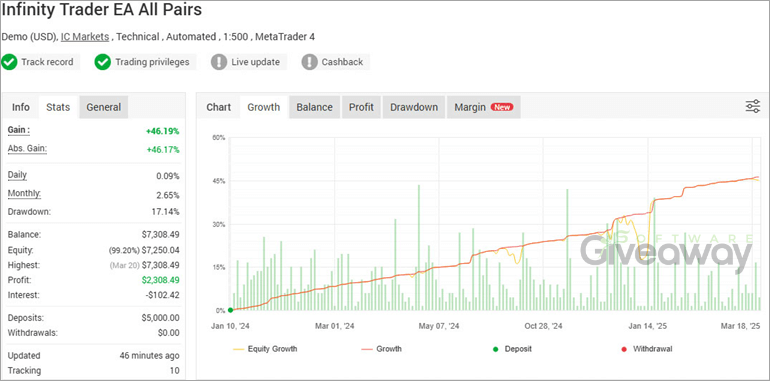Open the IC Markets broker link
Screen dimensions: 770x381
click(85, 37)
